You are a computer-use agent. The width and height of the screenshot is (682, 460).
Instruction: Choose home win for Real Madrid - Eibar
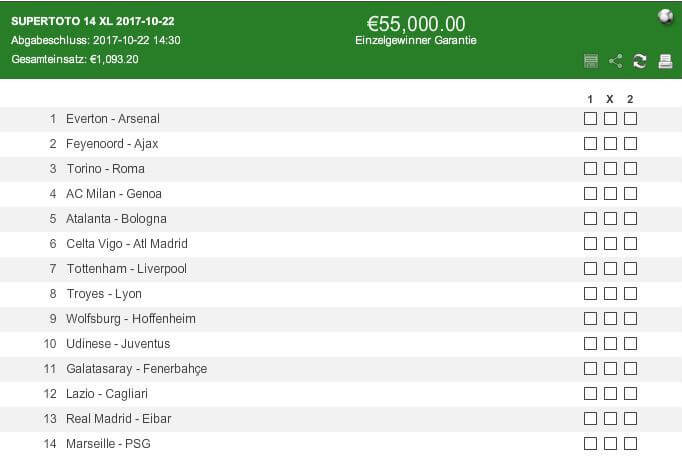point(590,419)
